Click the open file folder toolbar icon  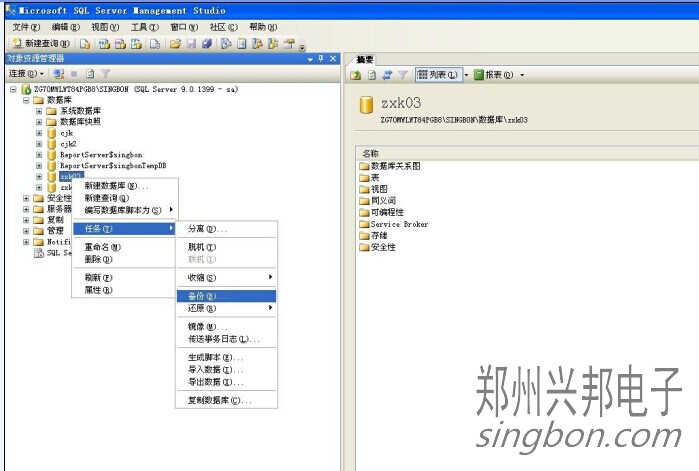pos(176,44)
